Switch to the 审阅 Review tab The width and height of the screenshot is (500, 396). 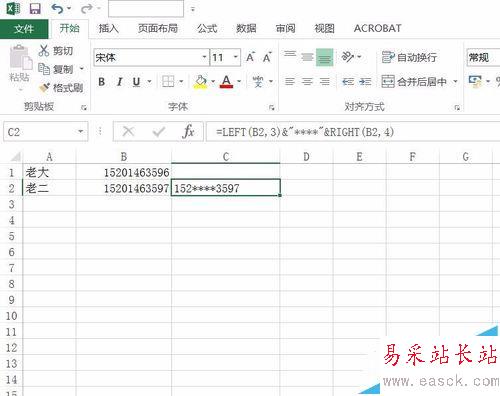285,29
